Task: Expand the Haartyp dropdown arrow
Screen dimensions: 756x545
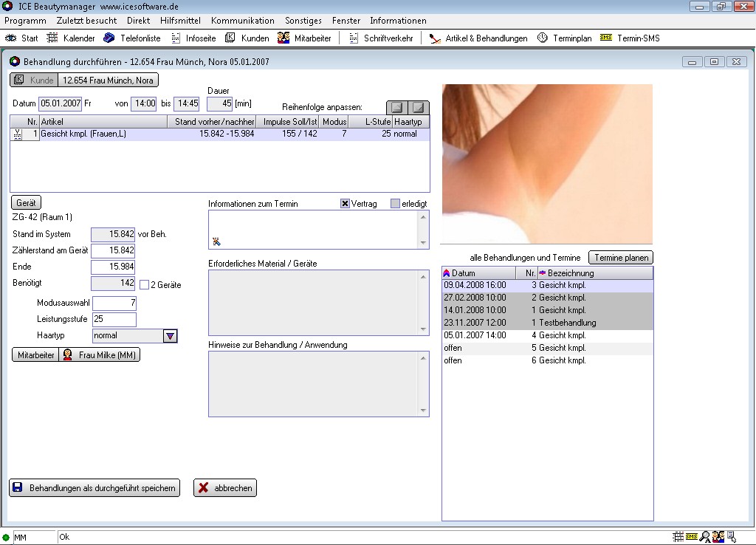Action: click(x=170, y=336)
